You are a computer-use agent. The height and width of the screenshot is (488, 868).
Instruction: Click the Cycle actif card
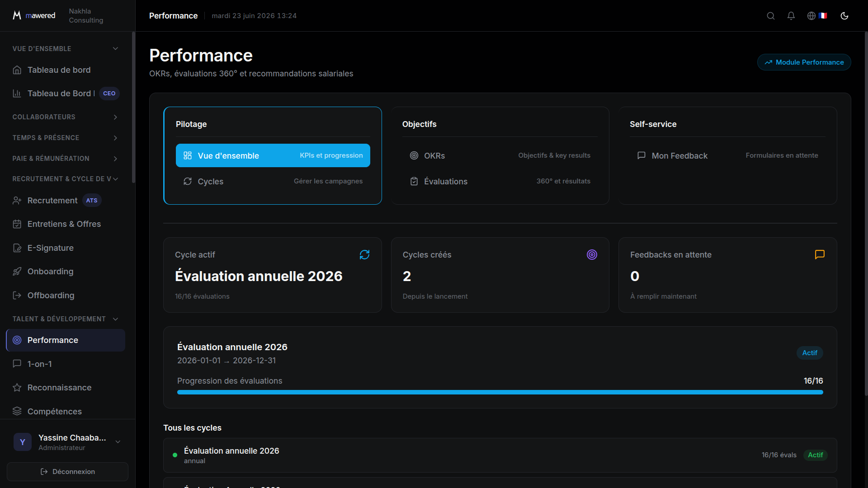(273, 275)
